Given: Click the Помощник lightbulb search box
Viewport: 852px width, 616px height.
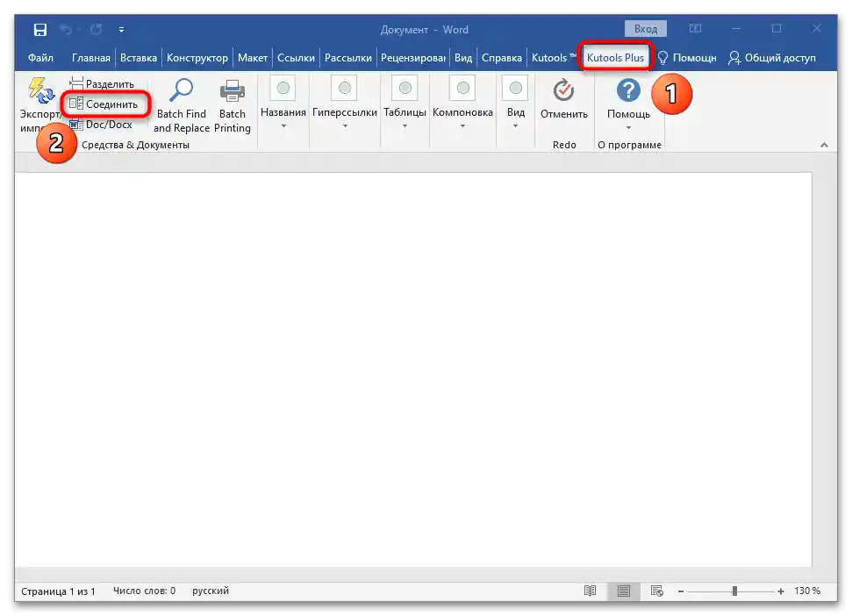Looking at the screenshot, I should tap(687, 58).
